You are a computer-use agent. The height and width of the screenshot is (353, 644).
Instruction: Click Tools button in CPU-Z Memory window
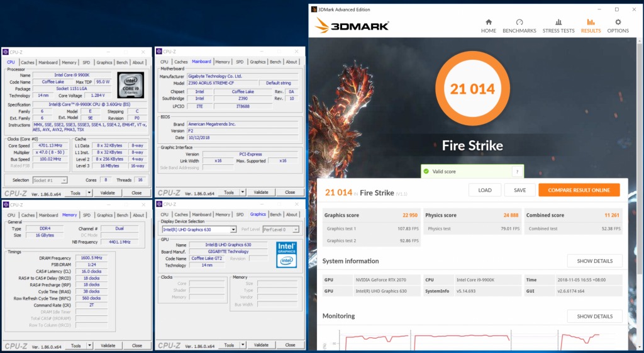click(x=76, y=345)
